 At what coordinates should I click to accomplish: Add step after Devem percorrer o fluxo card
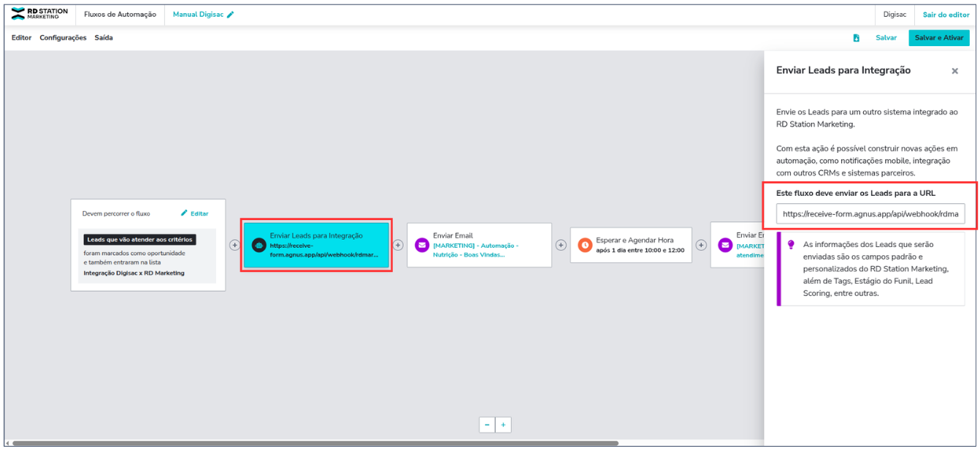[234, 245]
